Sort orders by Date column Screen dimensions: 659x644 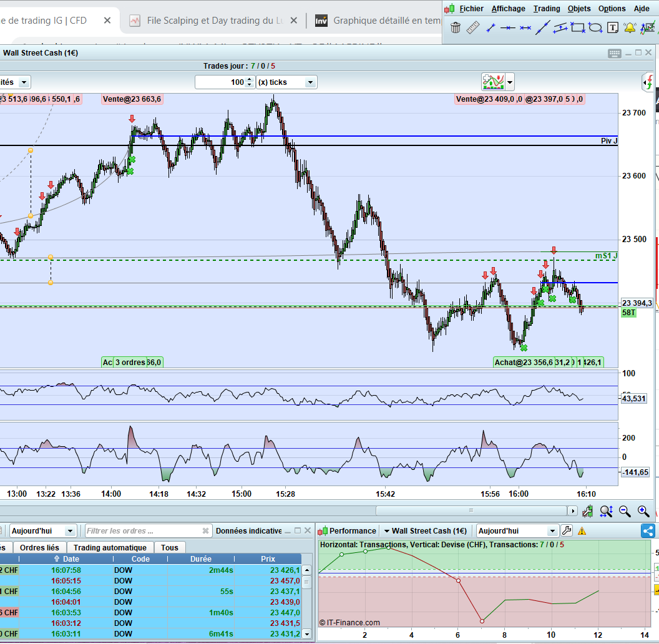click(66, 559)
